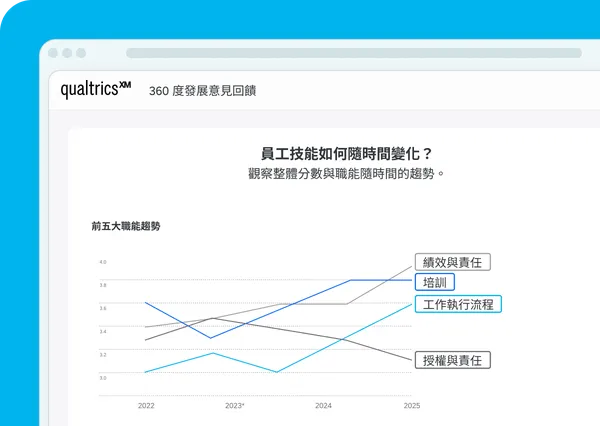Screen dimensions: 600x426
Task: Click the 授權與責任 chart label
Action: tap(453, 360)
